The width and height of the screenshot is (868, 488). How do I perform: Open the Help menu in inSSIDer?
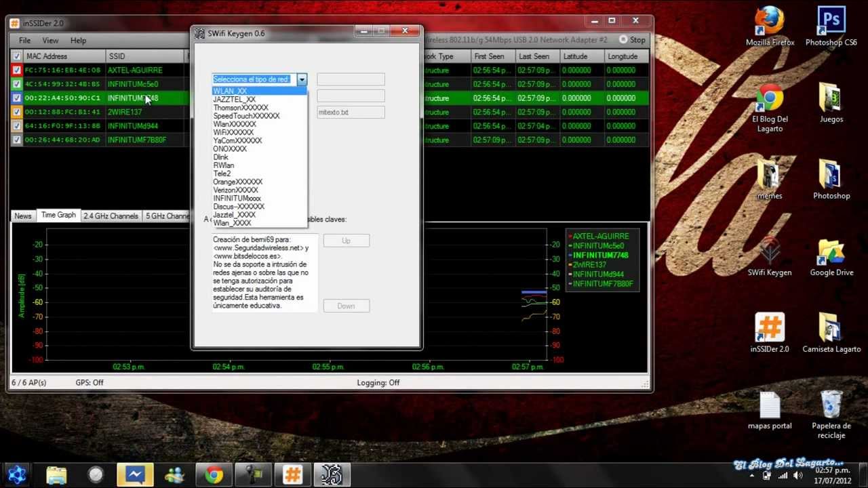[78, 41]
